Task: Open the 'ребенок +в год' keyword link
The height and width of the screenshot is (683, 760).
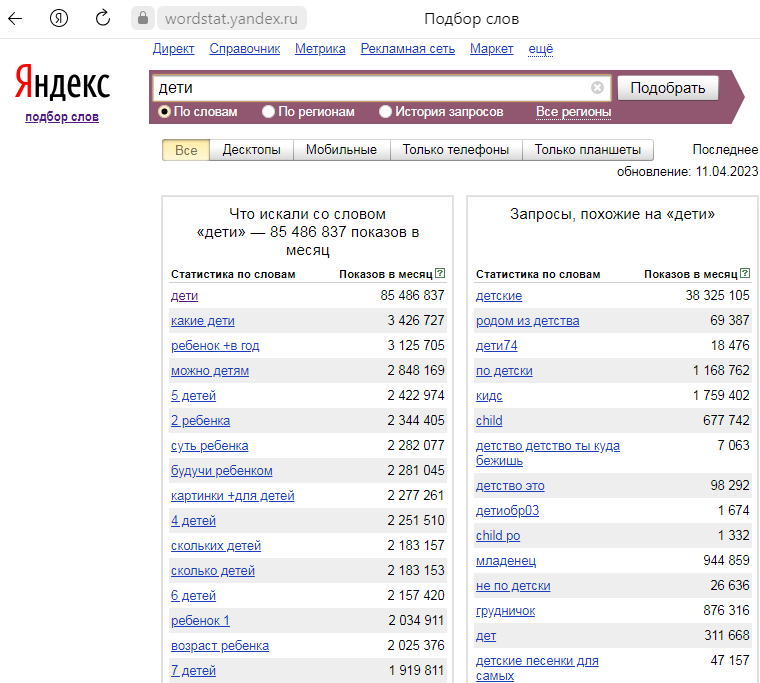Action: coord(215,346)
